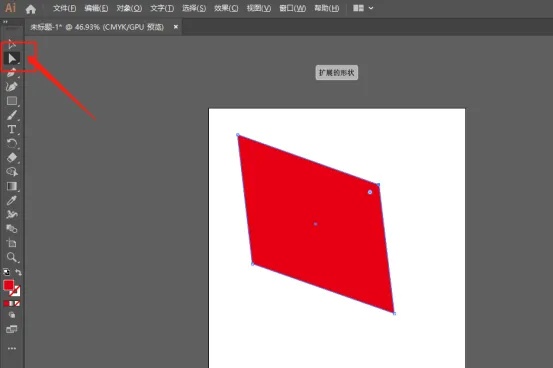Open the 选择(S) menu
This screenshot has height=368, width=553.
[x=194, y=8]
